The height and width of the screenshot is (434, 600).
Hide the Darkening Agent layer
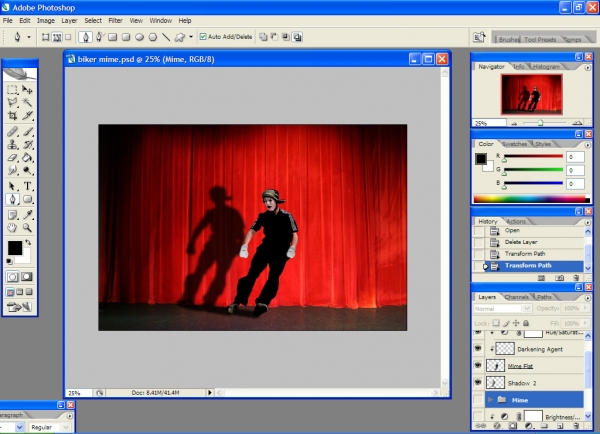[478, 348]
